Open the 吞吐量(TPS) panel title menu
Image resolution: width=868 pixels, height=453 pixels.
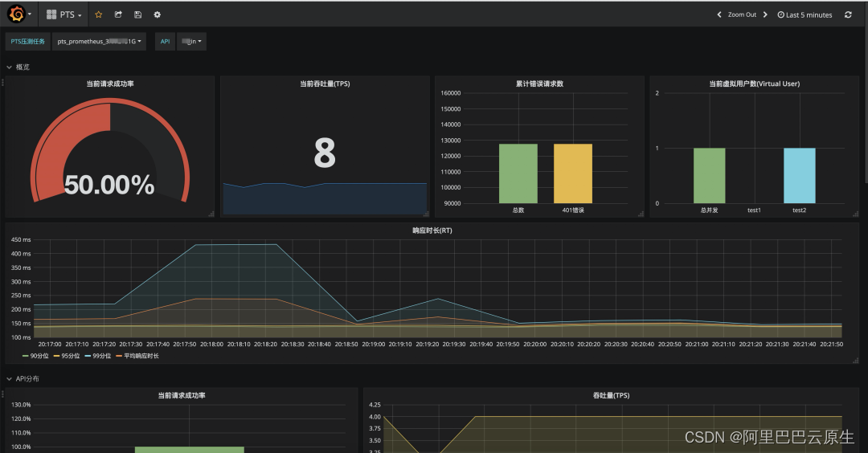tap(611, 395)
